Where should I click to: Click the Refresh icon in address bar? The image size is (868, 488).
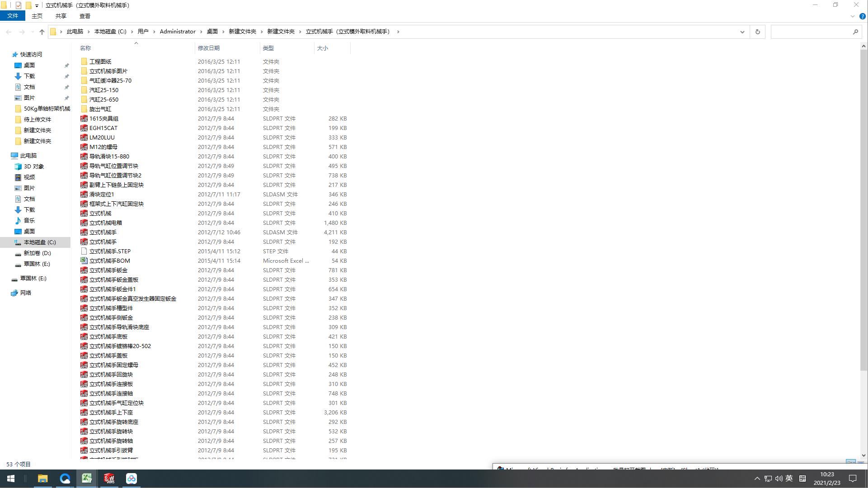pyautogui.click(x=758, y=32)
